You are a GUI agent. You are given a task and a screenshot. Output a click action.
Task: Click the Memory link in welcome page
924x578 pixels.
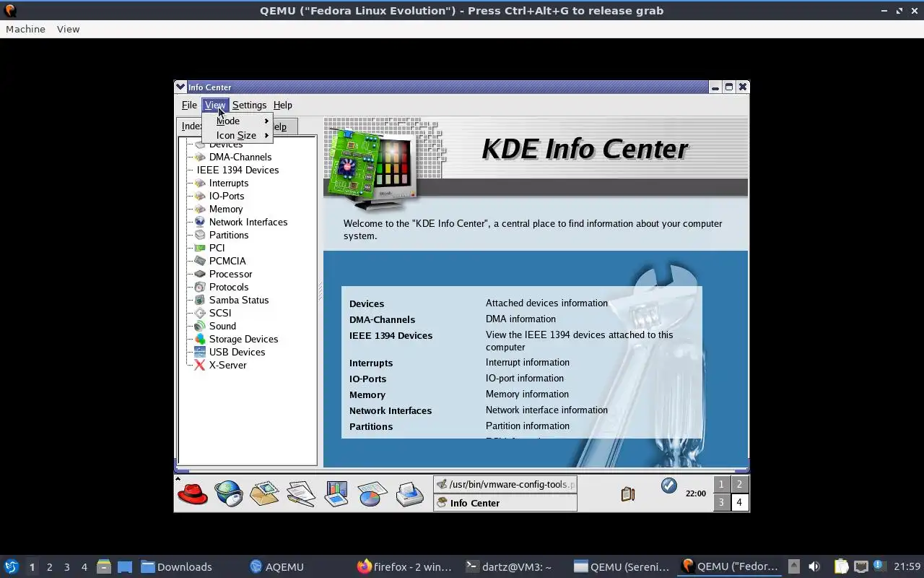click(367, 394)
